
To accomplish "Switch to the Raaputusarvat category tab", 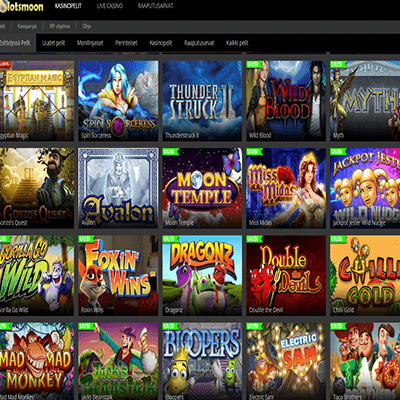I will click(x=199, y=43).
